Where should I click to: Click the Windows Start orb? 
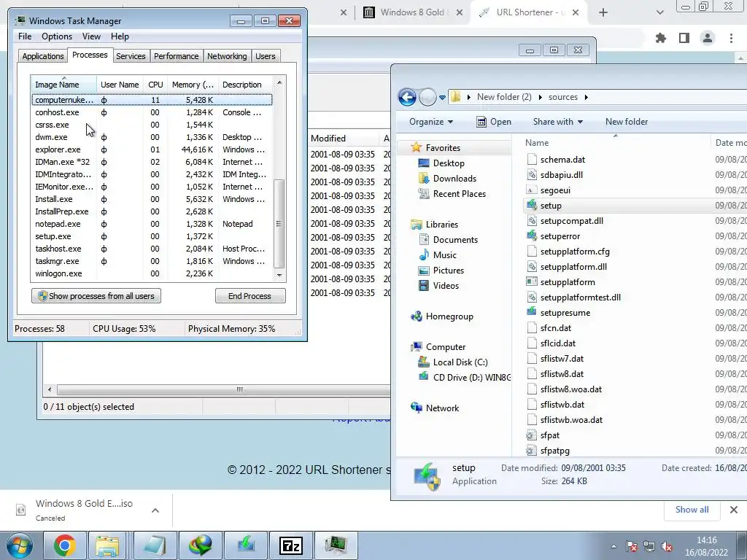point(20,545)
